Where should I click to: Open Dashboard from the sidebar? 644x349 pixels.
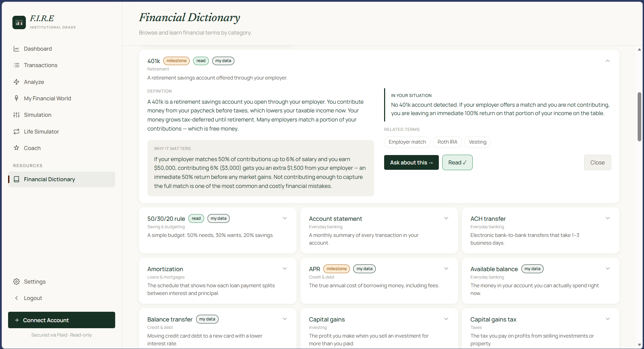point(61,49)
